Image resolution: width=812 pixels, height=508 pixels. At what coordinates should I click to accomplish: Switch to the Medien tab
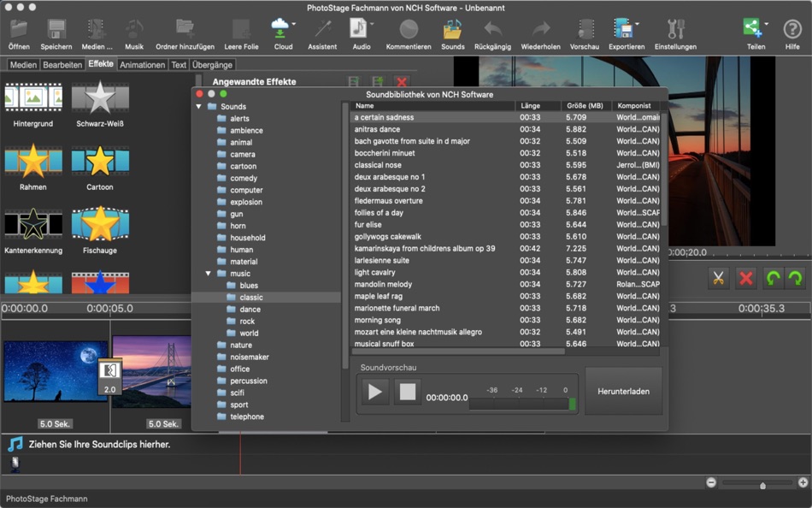coord(23,65)
